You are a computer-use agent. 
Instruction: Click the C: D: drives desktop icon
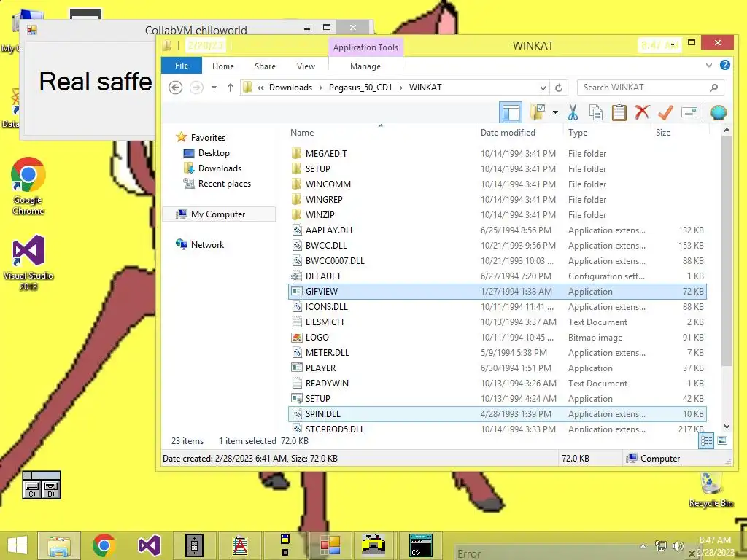(x=42, y=485)
